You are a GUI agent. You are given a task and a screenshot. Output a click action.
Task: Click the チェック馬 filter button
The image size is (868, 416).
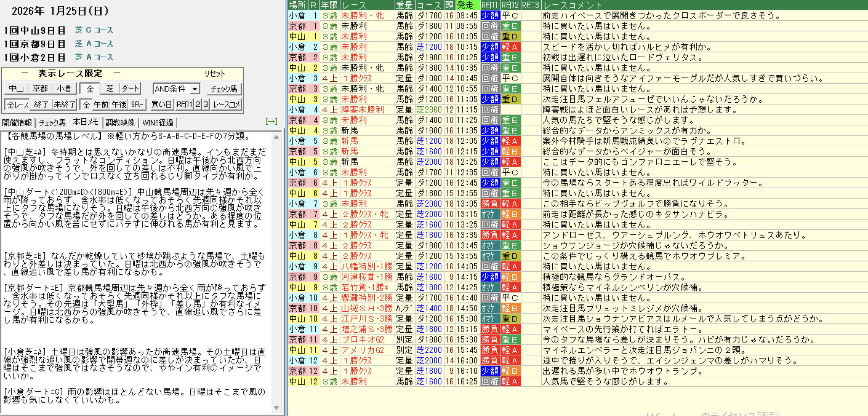(x=224, y=89)
